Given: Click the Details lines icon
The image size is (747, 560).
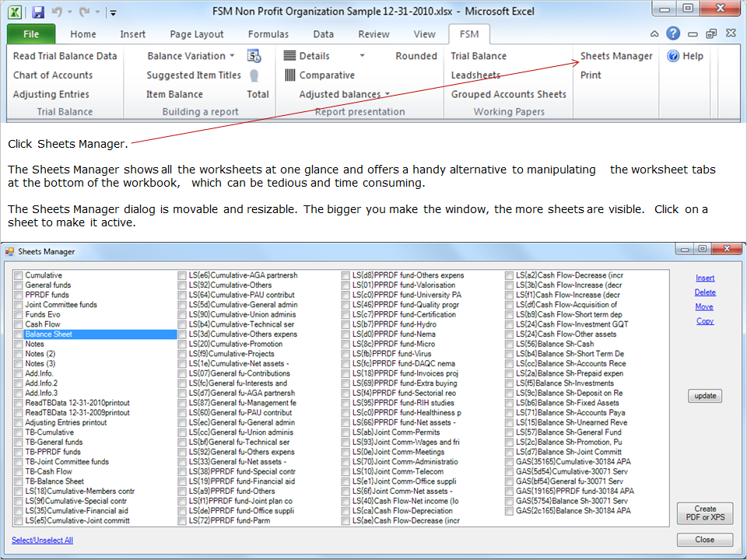Looking at the screenshot, I should click(x=289, y=56).
